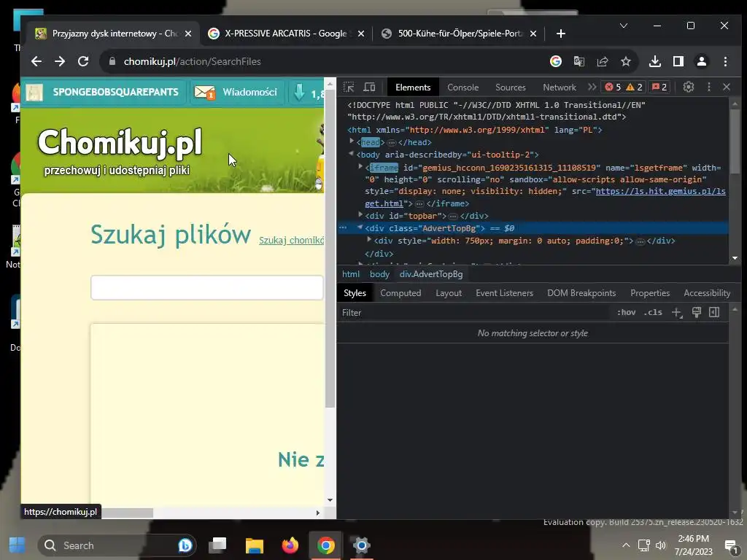The width and height of the screenshot is (747, 560).
Task: Toggle the :hov element state panel
Action: (626, 312)
